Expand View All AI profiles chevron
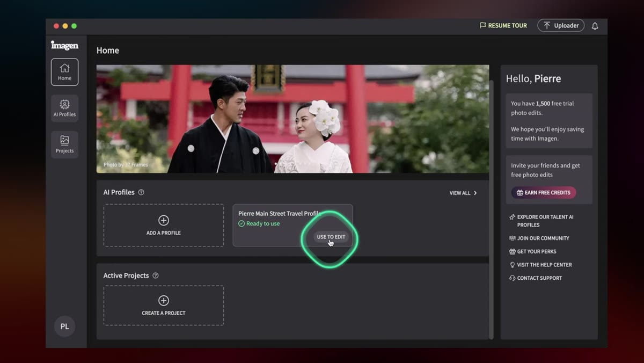Image resolution: width=644 pixels, height=363 pixels. (475, 193)
